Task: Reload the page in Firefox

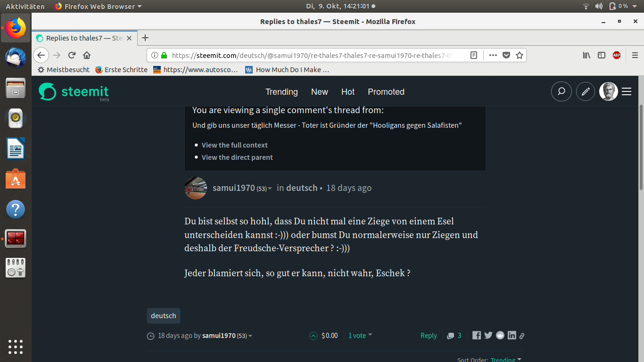Action: click(72, 55)
